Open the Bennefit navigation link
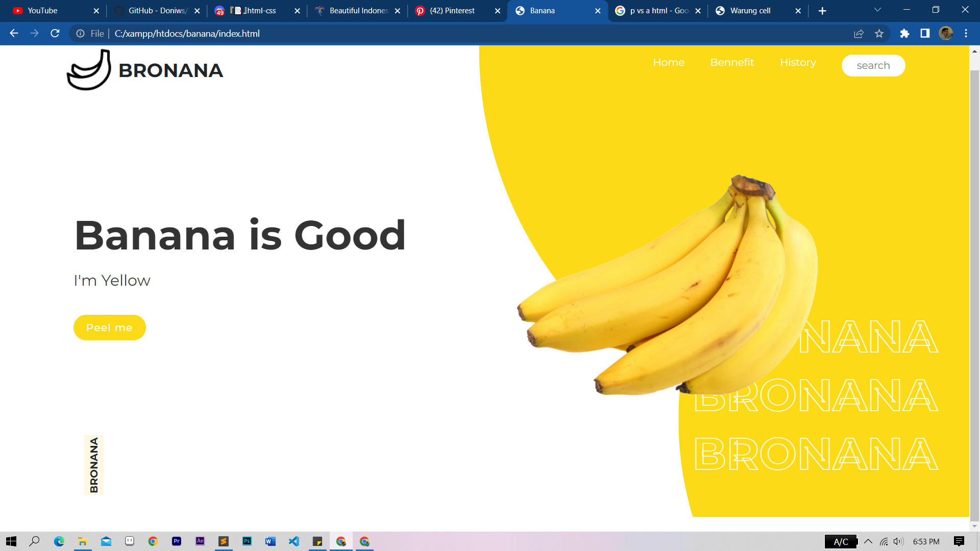980x551 pixels. coord(732,62)
